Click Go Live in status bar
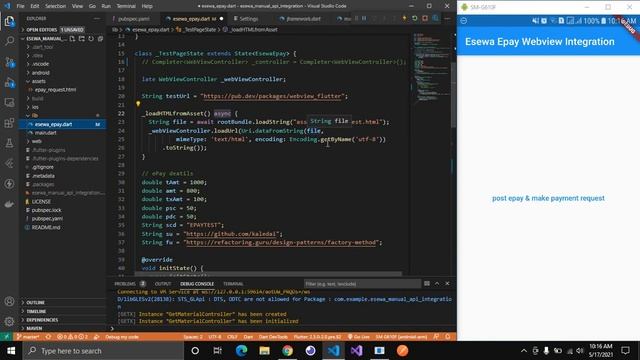Viewport: 640px width, 360px height. [358, 337]
